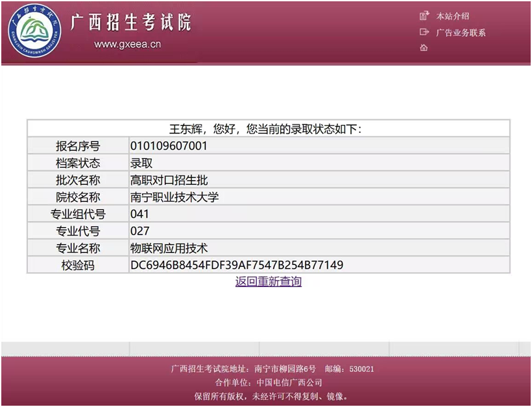
Task: Click the 高职对口招生批 batch name cell
Action: tap(169, 180)
